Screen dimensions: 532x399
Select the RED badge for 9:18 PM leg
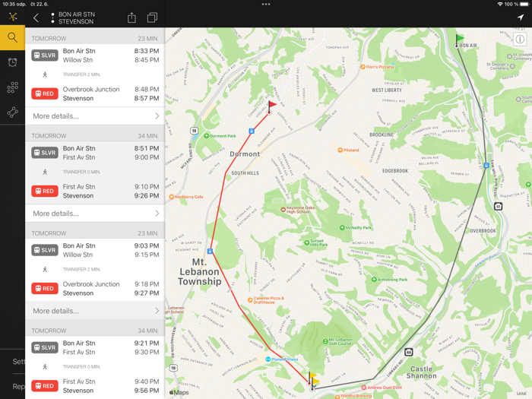click(45, 288)
